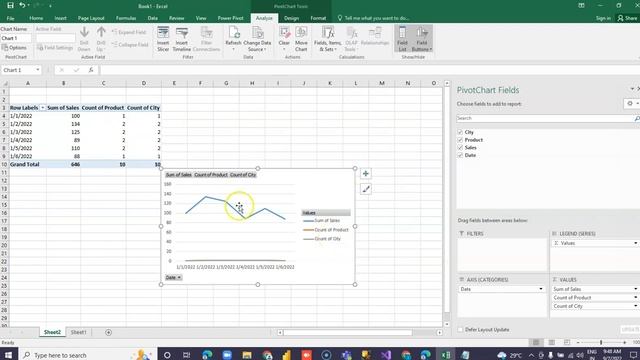Open Change Data Source
The width and height of the screenshot is (640, 360).
tap(257, 39)
